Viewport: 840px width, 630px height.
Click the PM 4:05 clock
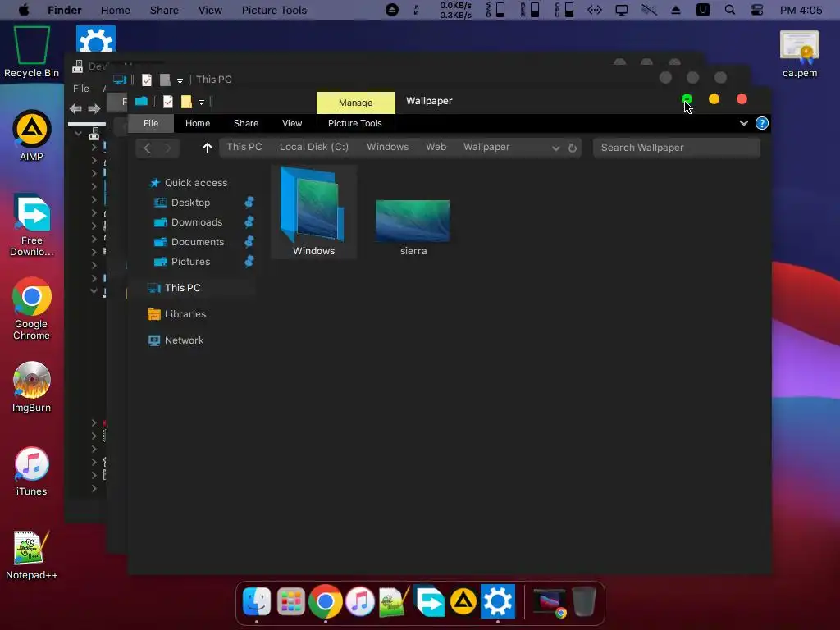click(801, 10)
